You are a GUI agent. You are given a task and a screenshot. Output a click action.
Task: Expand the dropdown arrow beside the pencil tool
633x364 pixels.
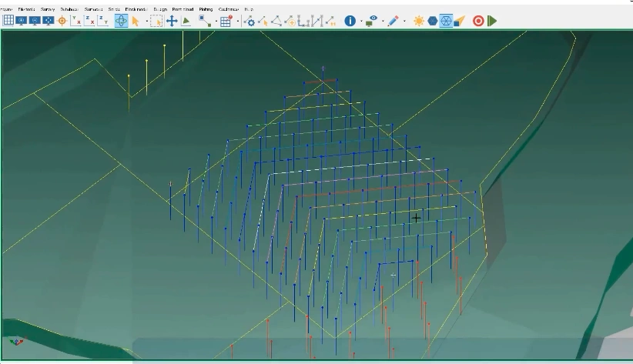coord(404,22)
